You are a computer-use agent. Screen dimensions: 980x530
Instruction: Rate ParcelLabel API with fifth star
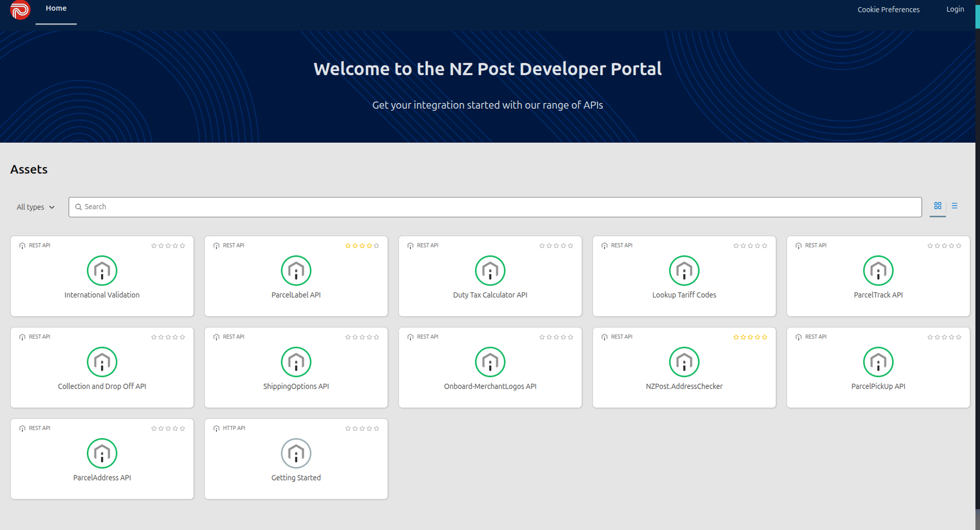[x=377, y=246]
